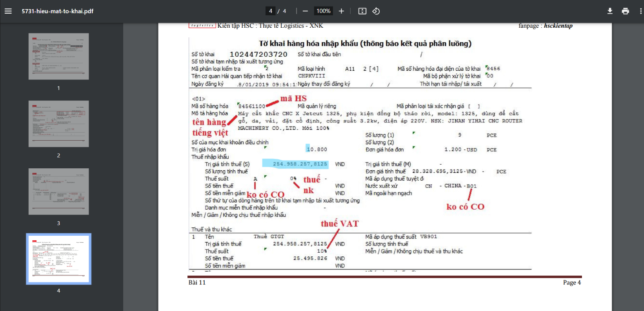The height and width of the screenshot is (311, 644).
Task: Rotate the document counterclockwise
Action: point(376,11)
